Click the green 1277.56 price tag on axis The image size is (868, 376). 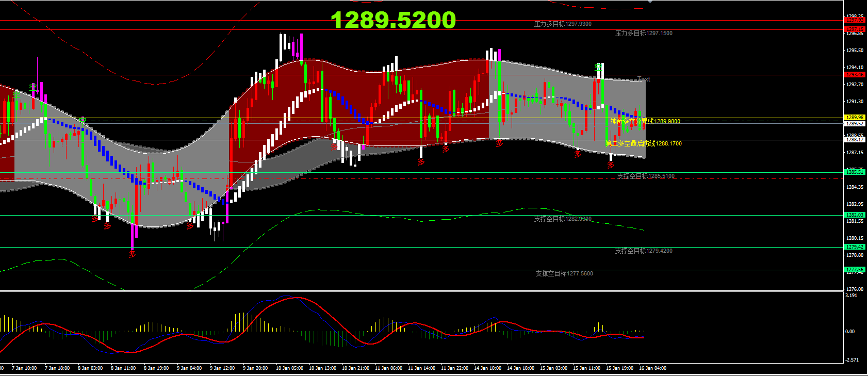[x=855, y=269]
